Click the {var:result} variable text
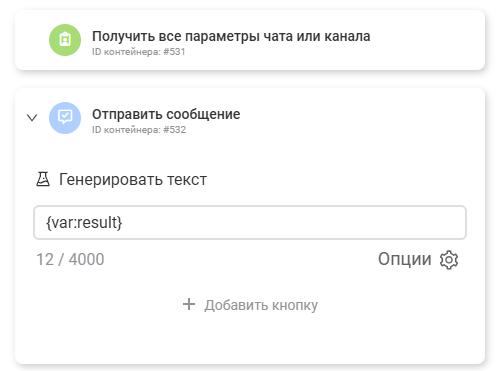Viewport: 496px width, 371px height. (x=84, y=222)
